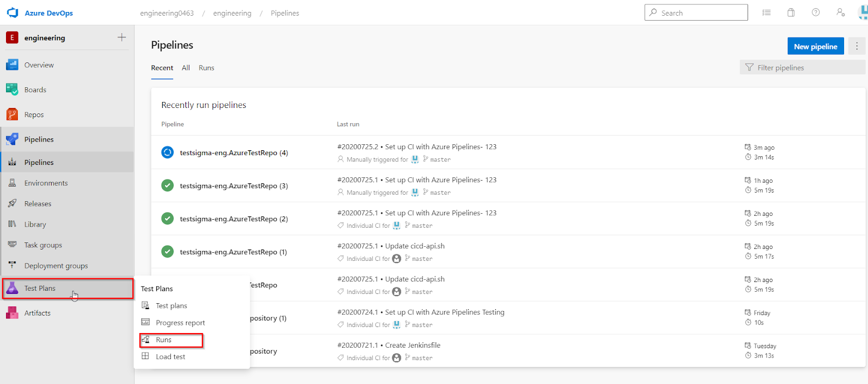Switch to the All tab

point(186,68)
